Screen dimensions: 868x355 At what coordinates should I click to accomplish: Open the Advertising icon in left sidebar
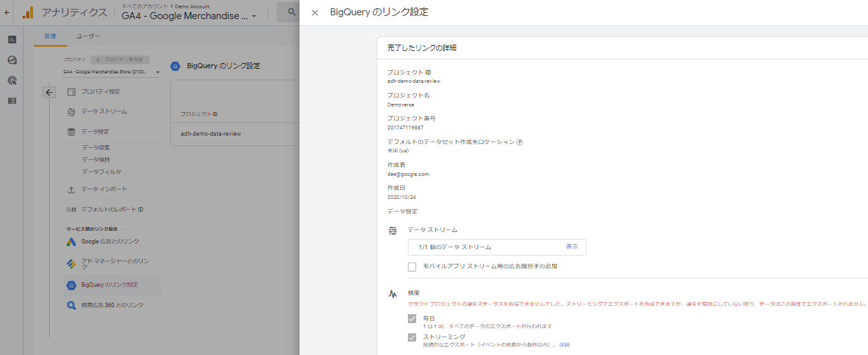click(11, 80)
